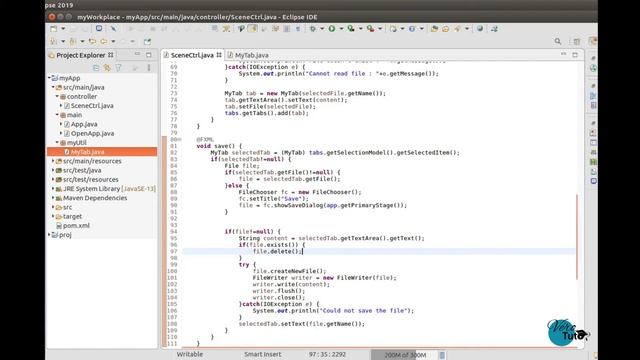Viewport: 640px width, 360px height.
Task: Select App.java in the tree
Action: 84,124
